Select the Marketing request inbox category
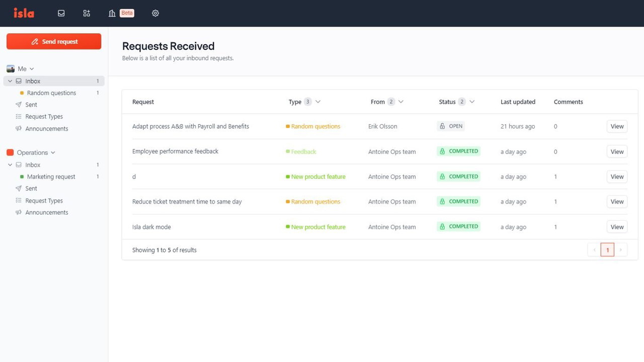This screenshot has height=362, width=644. (51, 176)
